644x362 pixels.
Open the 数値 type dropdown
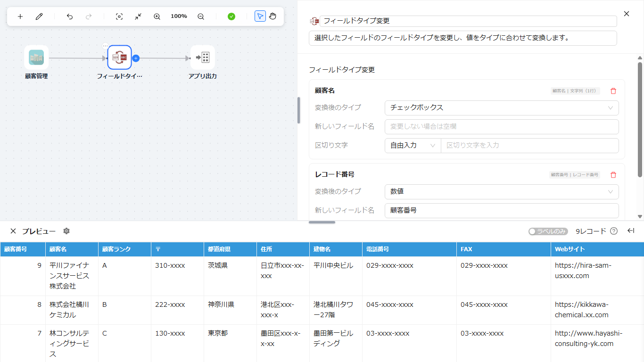point(502,192)
